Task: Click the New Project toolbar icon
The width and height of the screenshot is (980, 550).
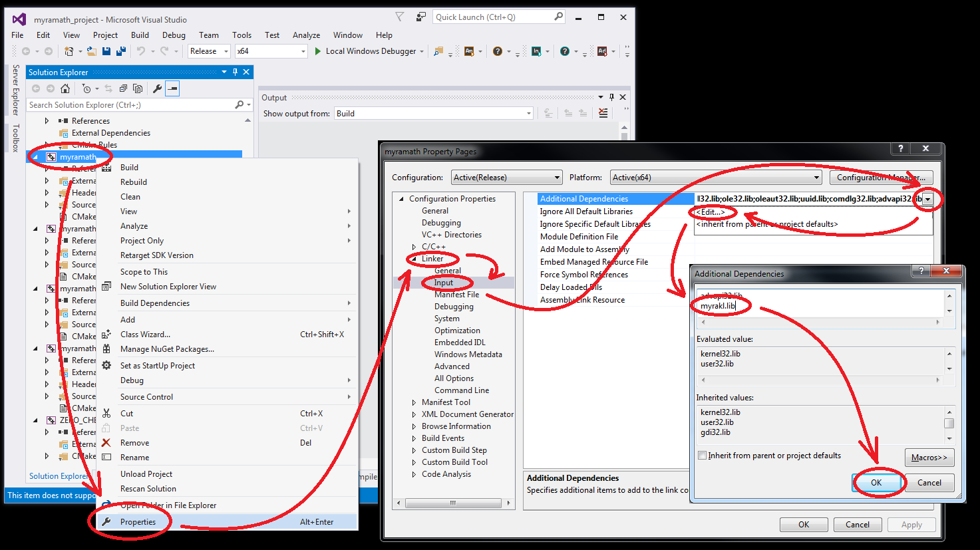Action: click(69, 51)
